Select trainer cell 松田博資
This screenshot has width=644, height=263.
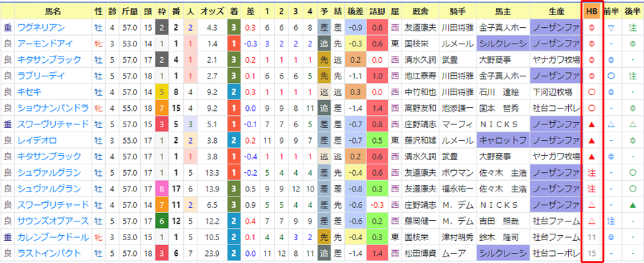pyautogui.click(x=421, y=254)
